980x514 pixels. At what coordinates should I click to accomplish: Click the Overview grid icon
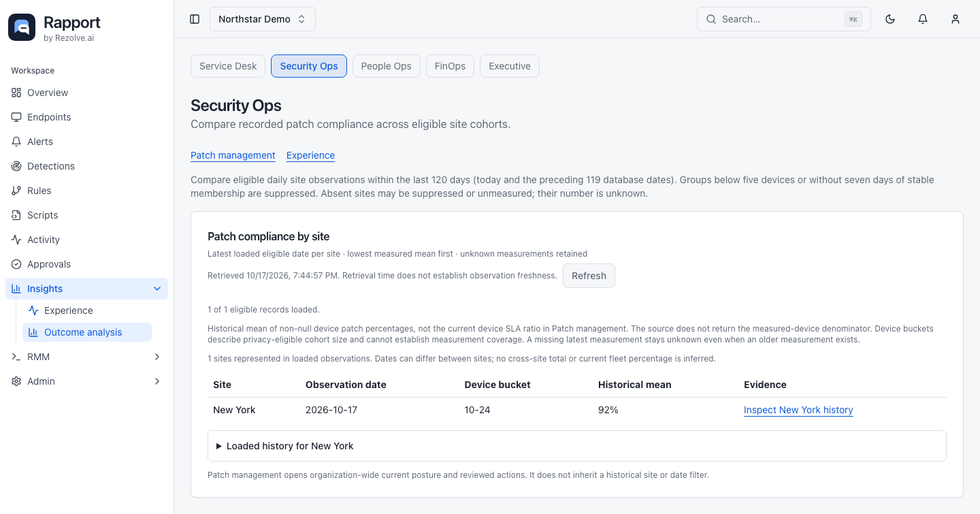pos(16,93)
